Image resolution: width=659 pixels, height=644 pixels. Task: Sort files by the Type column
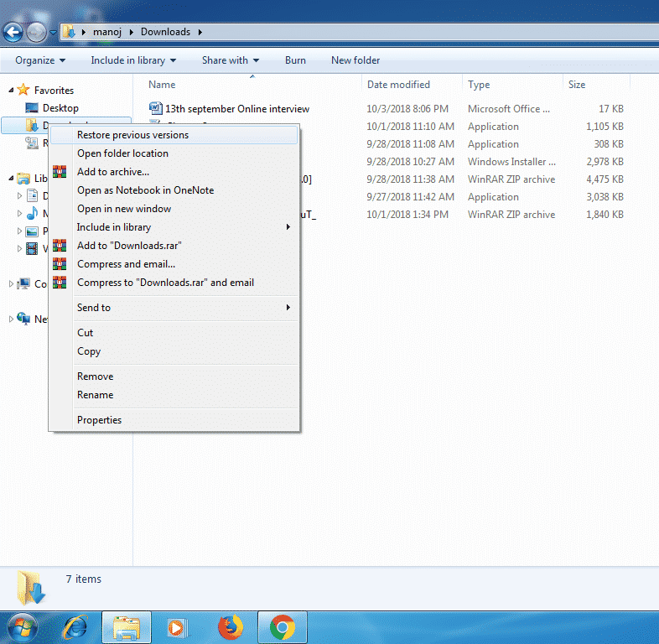479,85
